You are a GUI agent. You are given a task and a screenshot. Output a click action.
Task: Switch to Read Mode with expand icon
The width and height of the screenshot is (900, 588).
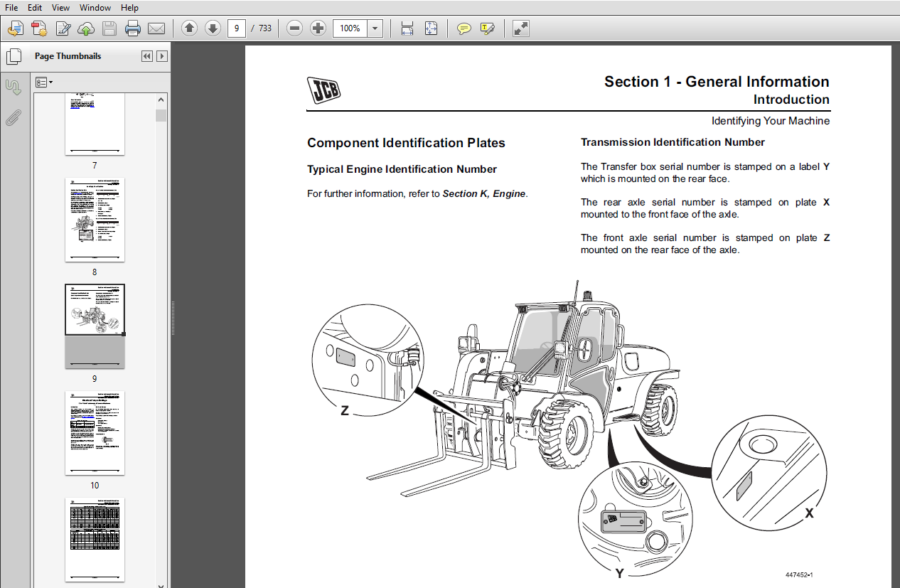click(520, 28)
